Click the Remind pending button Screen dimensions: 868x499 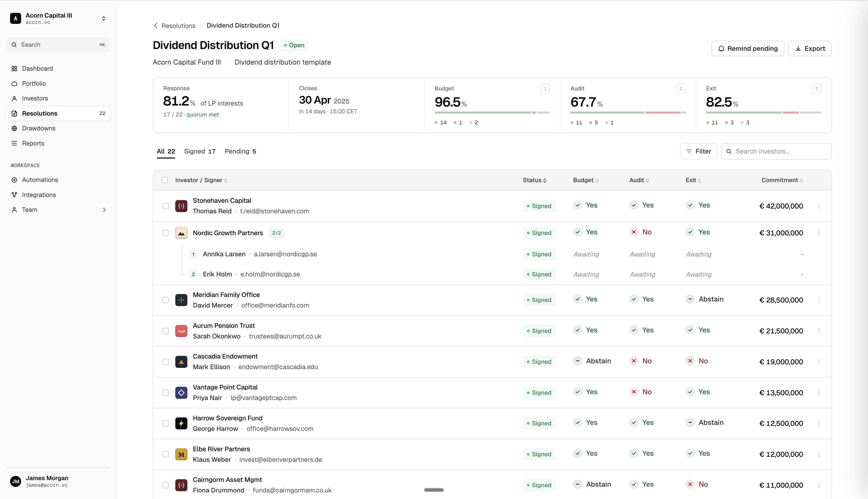(x=748, y=49)
